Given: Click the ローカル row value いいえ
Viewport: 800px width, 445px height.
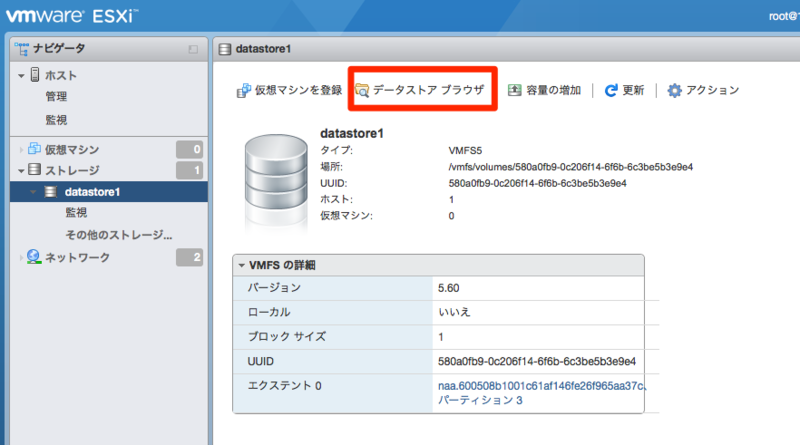Looking at the screenshot, I should click(x=454, y=312).
